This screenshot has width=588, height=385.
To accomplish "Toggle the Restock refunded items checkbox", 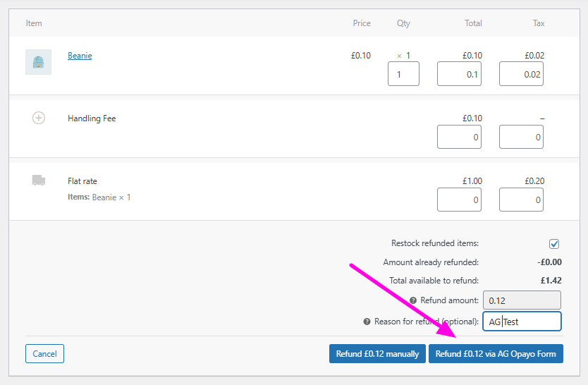I will click(x=554, y=244).
